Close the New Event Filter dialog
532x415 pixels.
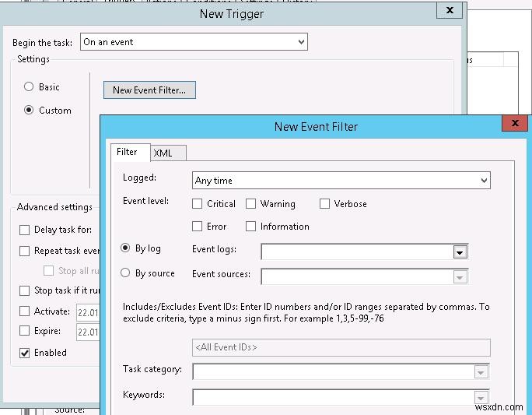coord(515,123)
